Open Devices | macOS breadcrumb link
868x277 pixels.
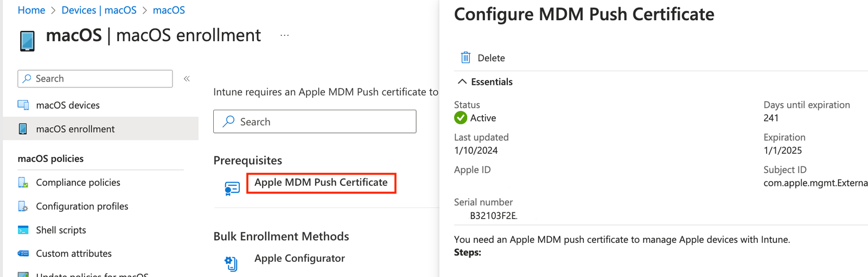tap(99, 10)
